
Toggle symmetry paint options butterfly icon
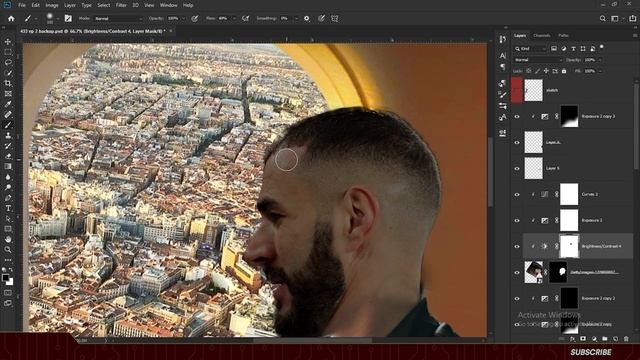tap(334, 18)
